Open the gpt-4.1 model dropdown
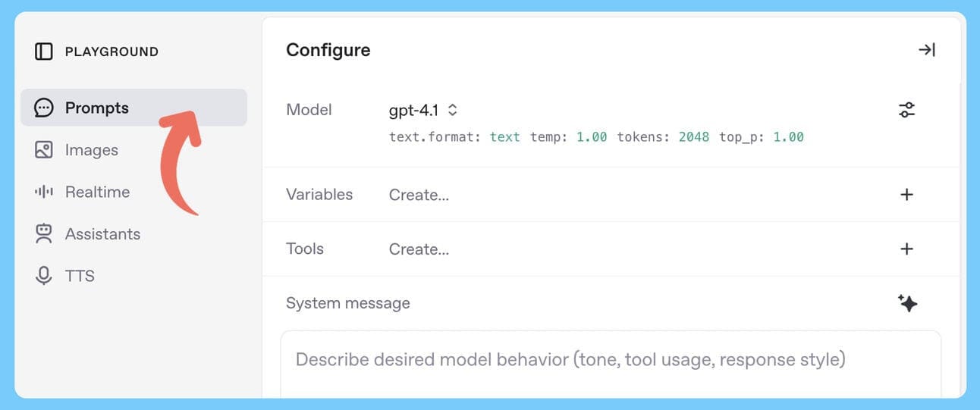Viewport: 980px width, 410px height. [423, 111]
